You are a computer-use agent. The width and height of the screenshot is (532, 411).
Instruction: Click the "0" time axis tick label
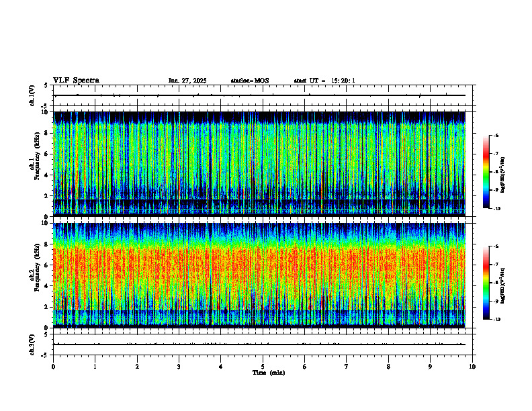[x=53, y=367]
